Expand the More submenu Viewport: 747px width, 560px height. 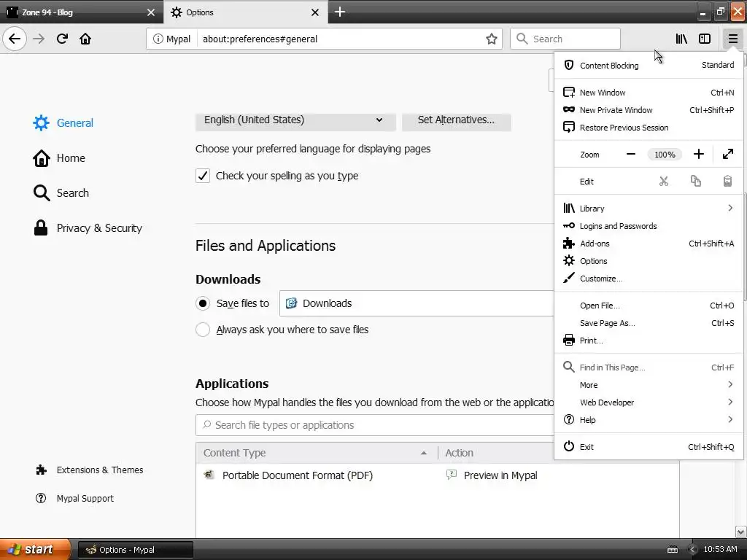649,385
